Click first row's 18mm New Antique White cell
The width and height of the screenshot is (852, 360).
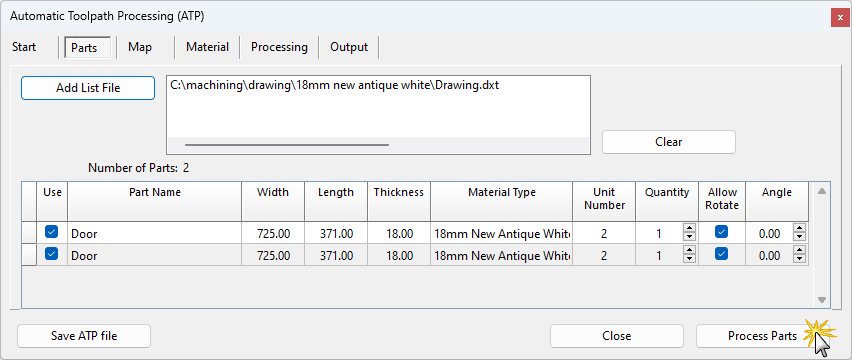coord(502,233)
